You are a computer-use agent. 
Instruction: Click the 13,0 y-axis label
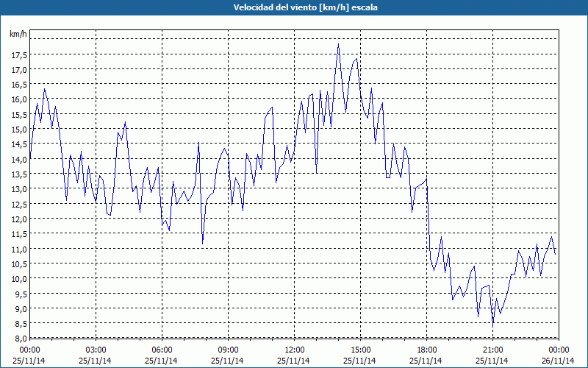[19, 189]
